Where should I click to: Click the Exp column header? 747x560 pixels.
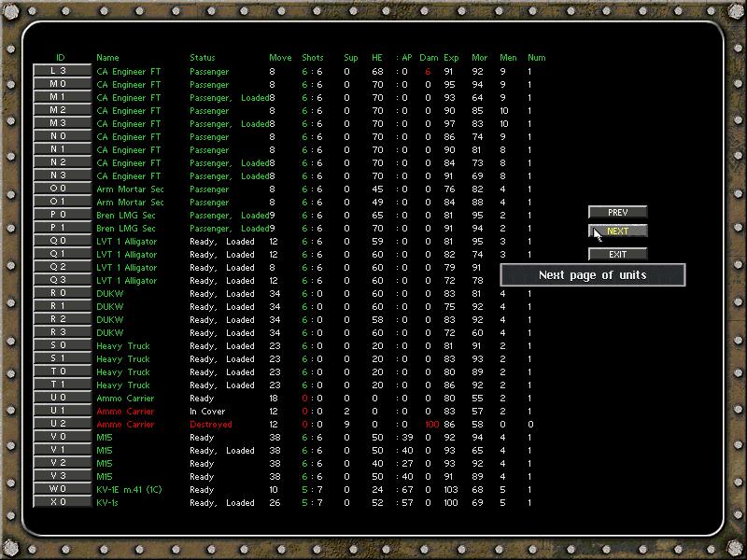[x=451, y=58]
